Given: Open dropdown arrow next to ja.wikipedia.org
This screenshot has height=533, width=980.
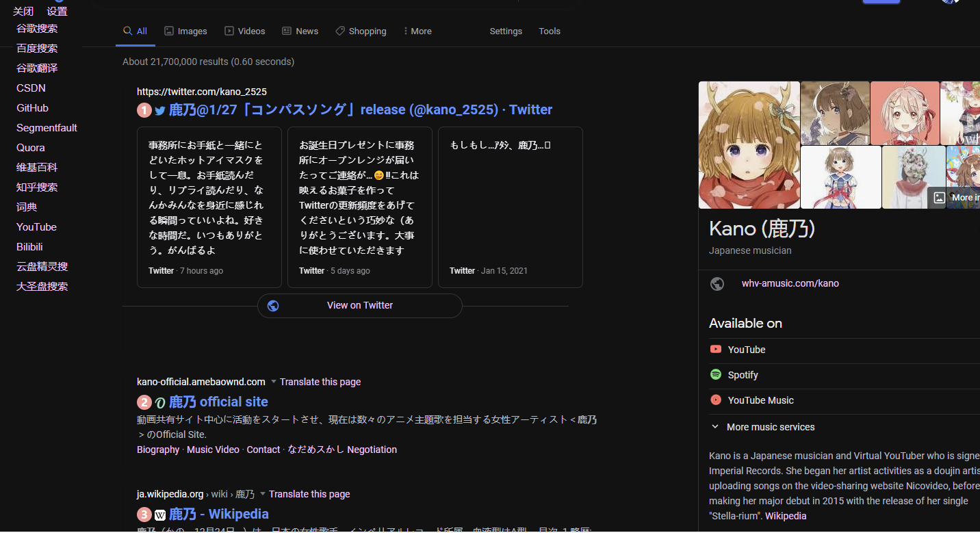Looking at the screenshot, I should 263,494.
